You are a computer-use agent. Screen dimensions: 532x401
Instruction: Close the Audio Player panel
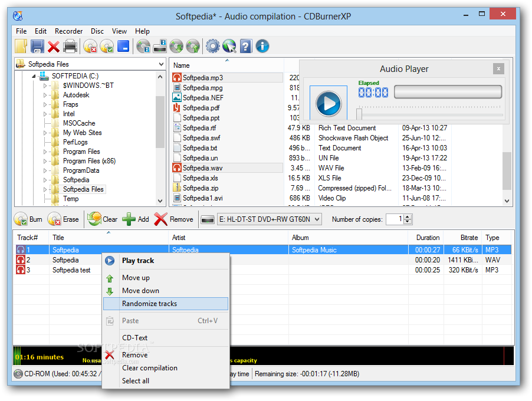pos(498,69)
